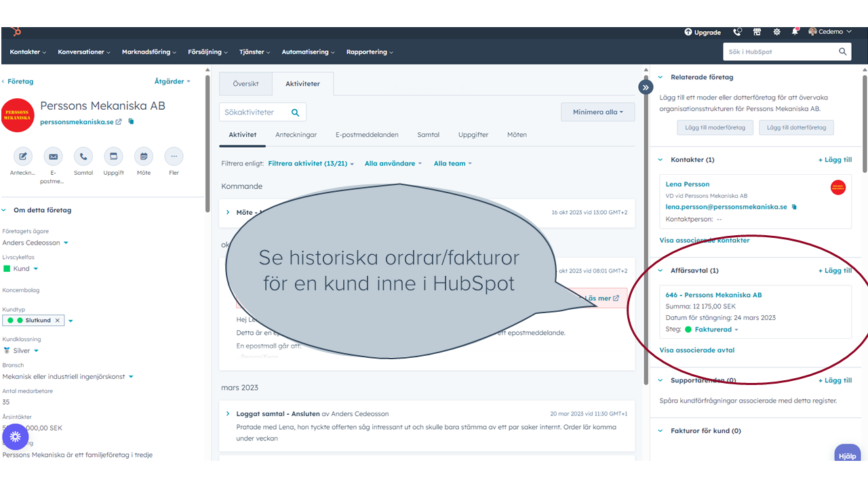The width and height of the screenshot is (868, 488).
Task: Expand the Loggat samtal activity entry
Action: [x=228, y=413]
